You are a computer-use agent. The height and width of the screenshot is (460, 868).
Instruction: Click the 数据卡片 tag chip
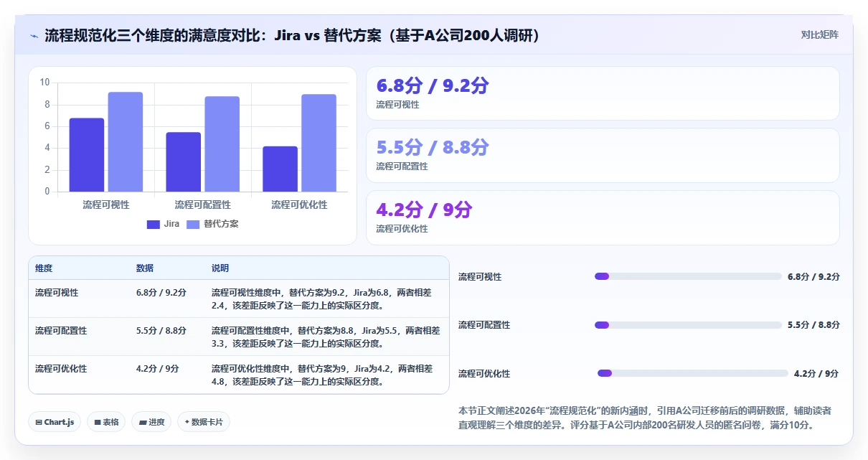[204, 422]
